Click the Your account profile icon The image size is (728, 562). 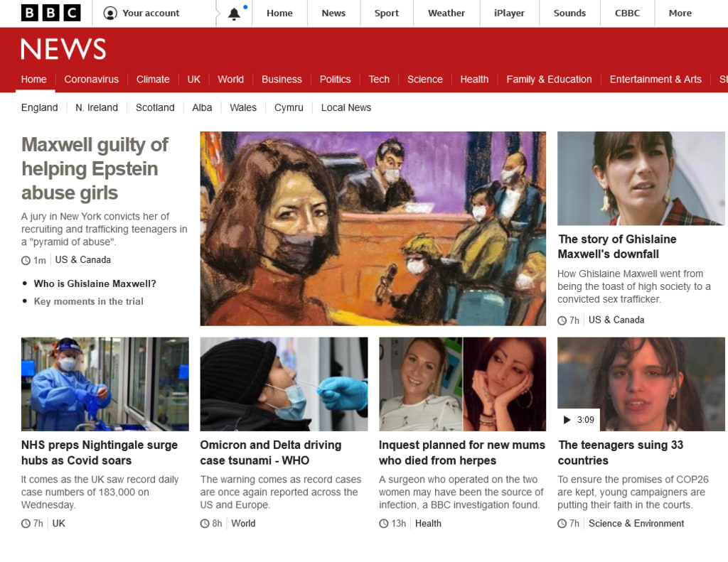[110, 13]
